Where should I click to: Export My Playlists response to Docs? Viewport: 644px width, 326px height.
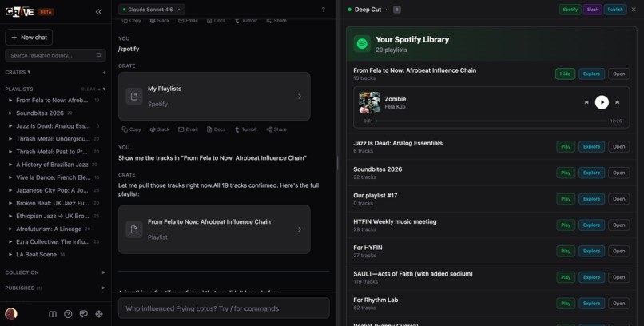coord(216,129)
